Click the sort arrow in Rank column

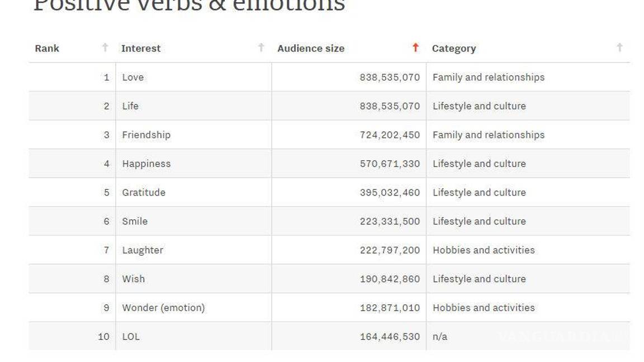[x=105, y=47]
